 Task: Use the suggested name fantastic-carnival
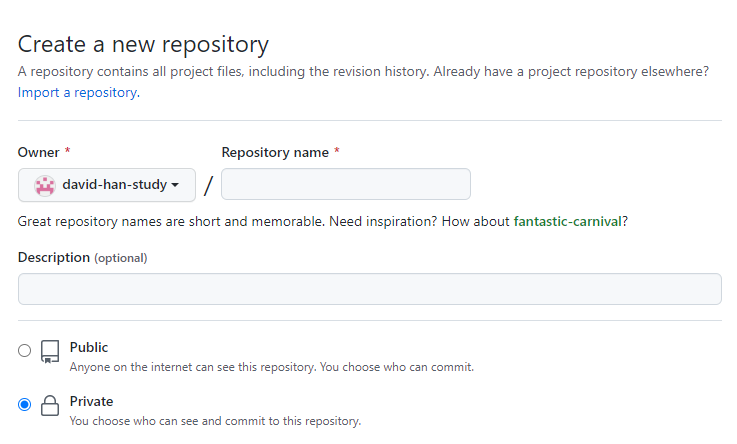click(567, 221)
